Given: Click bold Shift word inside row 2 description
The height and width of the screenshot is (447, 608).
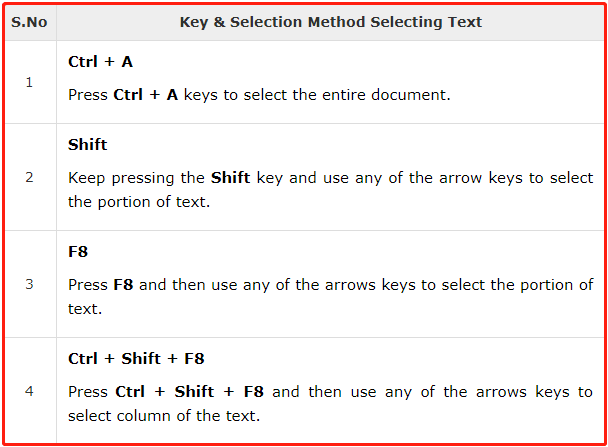Looking at the screenshot, I should pyautogui.click(x=230, y=178).
